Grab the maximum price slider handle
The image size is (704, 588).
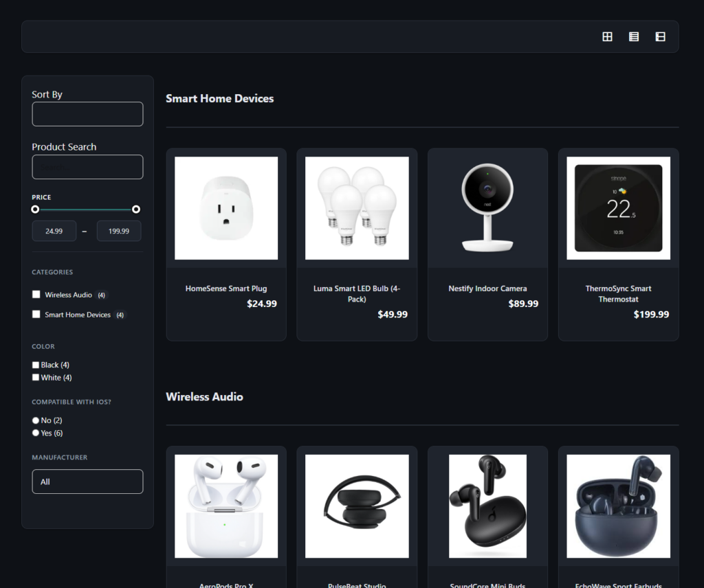tap(136, 210)
